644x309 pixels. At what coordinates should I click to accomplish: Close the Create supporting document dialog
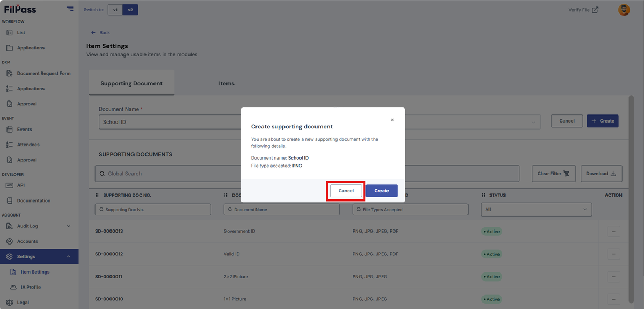[392, 120]
